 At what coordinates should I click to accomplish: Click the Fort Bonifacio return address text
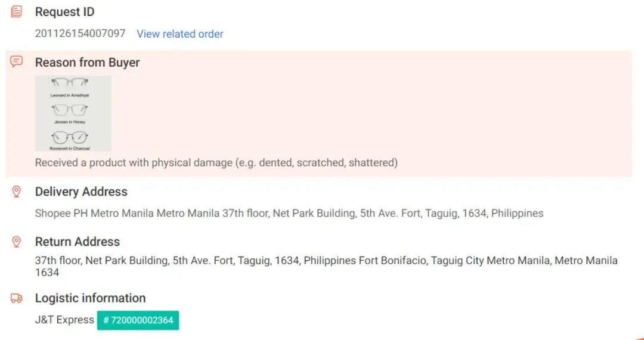pyautogui.click(x=327, y=266)
